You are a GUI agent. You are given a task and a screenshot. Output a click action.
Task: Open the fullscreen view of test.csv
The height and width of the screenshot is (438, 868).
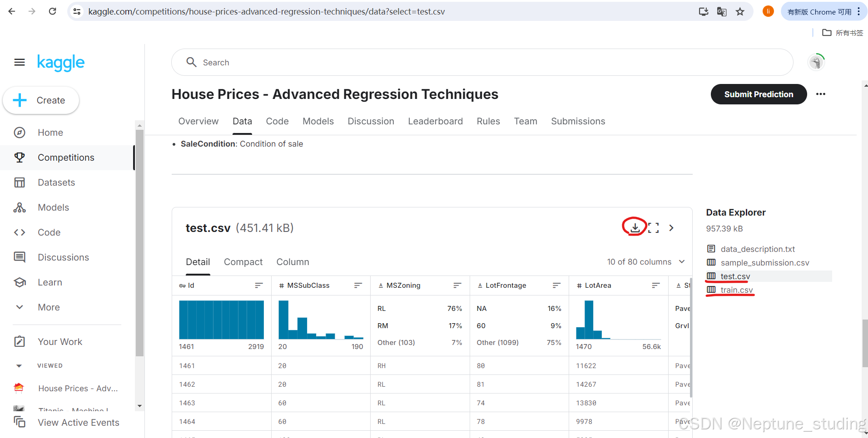[x=653, y=228]
